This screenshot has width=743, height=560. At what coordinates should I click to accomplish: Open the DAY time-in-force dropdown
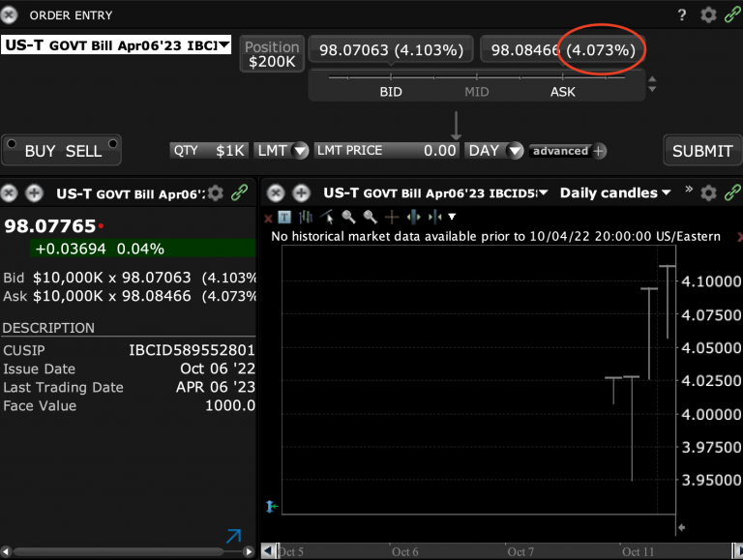click(494, 151)
